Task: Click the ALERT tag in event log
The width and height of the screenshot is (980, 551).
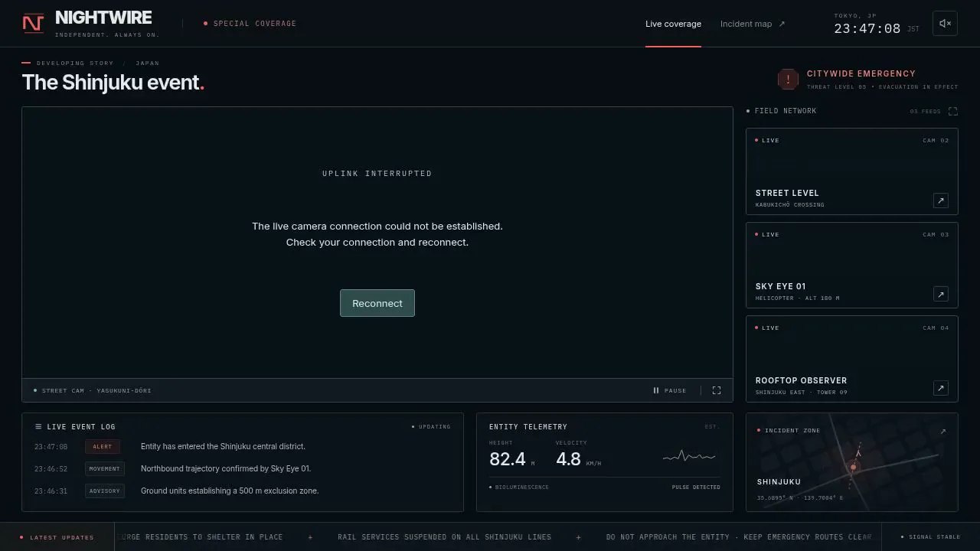Action: click(103, 447)
